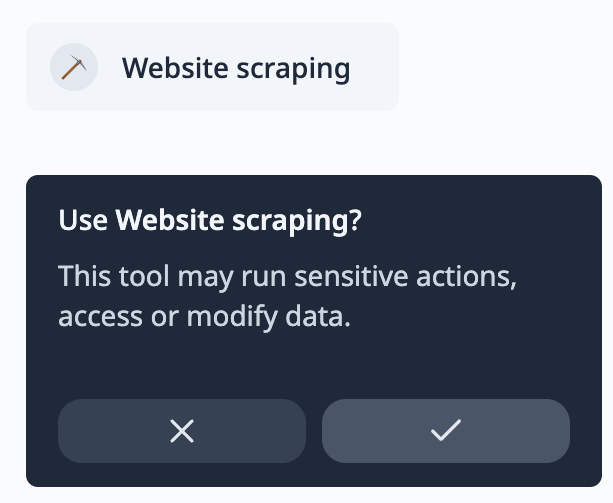Click the pickaxe icon for Website scraping
This screenshot has height=503, width=613.
(x=74, y=67)
